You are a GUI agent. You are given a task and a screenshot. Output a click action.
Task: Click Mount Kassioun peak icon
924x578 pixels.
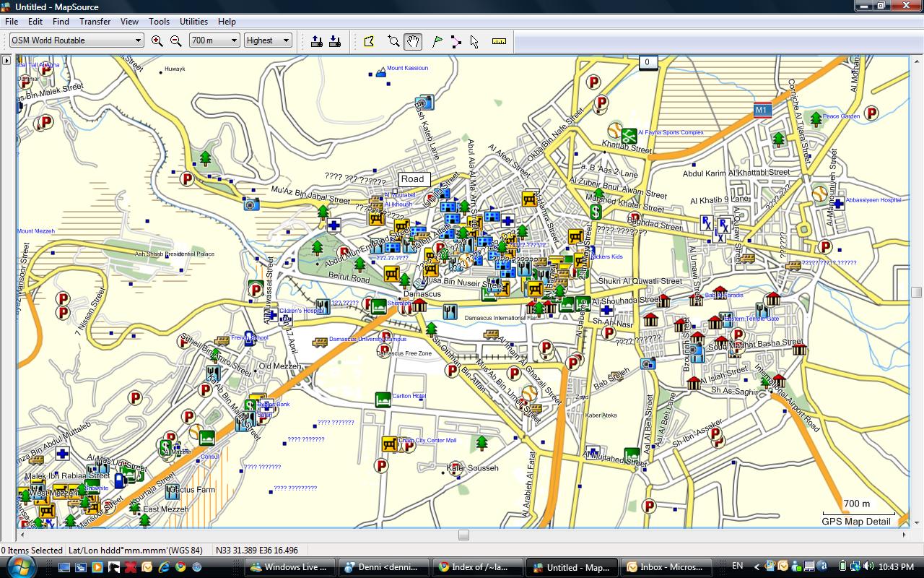pyautogui.click(x=380, y=72)
